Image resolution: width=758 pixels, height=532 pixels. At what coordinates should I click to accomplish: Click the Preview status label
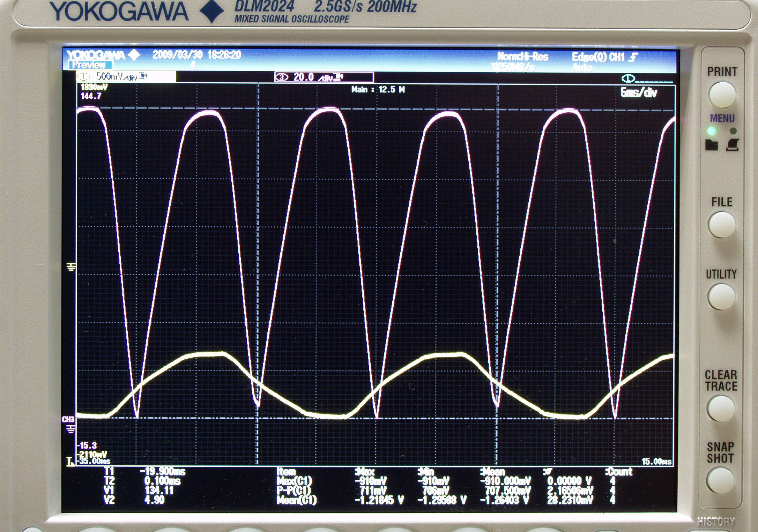(90, 65)
